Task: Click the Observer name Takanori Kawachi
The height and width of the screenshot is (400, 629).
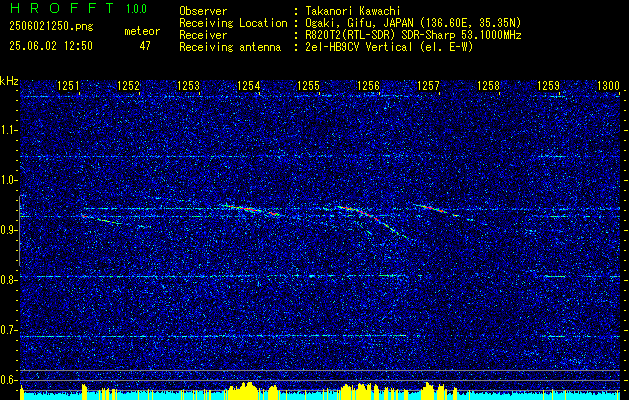Action: point(351,11)
